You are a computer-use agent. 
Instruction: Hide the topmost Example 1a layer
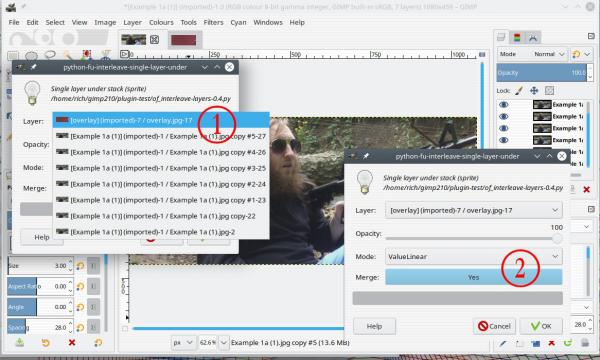click(504, 104)
